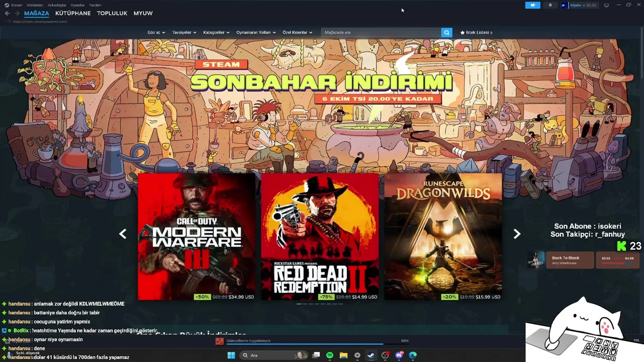This screenshot has width=644, height=362.
Task: Expand the Özel Kısımlar dropdown
Action: click(x=297, y=32)
